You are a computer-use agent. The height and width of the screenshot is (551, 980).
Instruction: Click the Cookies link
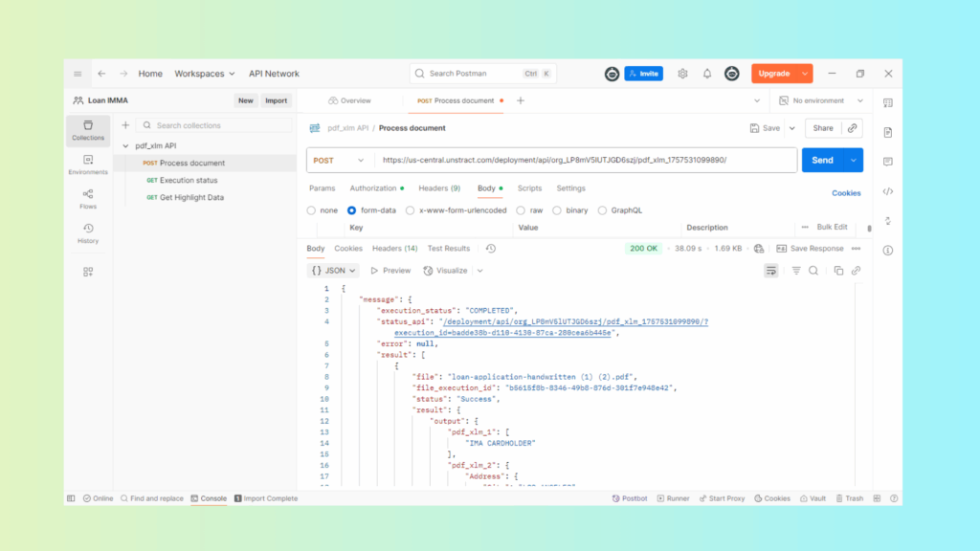[846, 193]
